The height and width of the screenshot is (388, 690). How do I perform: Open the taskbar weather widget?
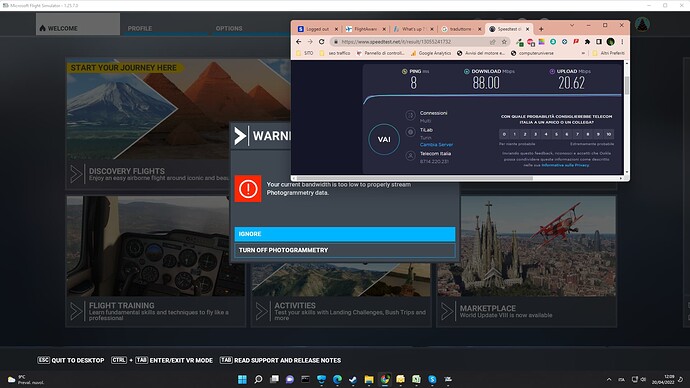pos(26,380)
